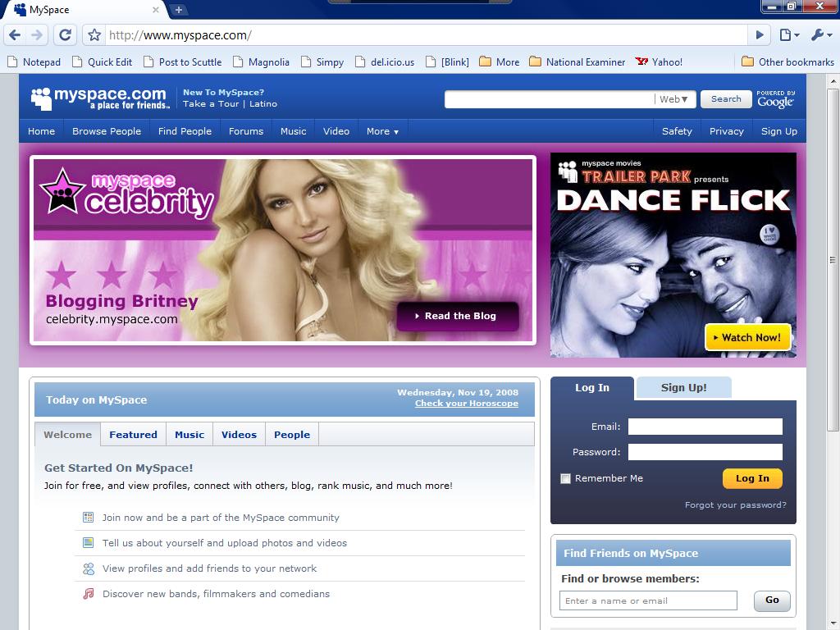Image resolution: width=840 pixels, height=630 pixels.
Task: Click the Join now community icon
Action: [88, 518]
